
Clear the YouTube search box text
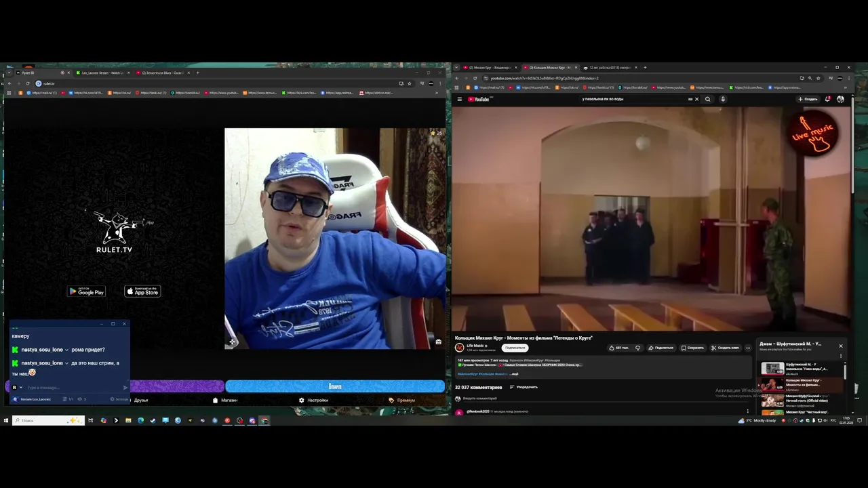point(696,99)
